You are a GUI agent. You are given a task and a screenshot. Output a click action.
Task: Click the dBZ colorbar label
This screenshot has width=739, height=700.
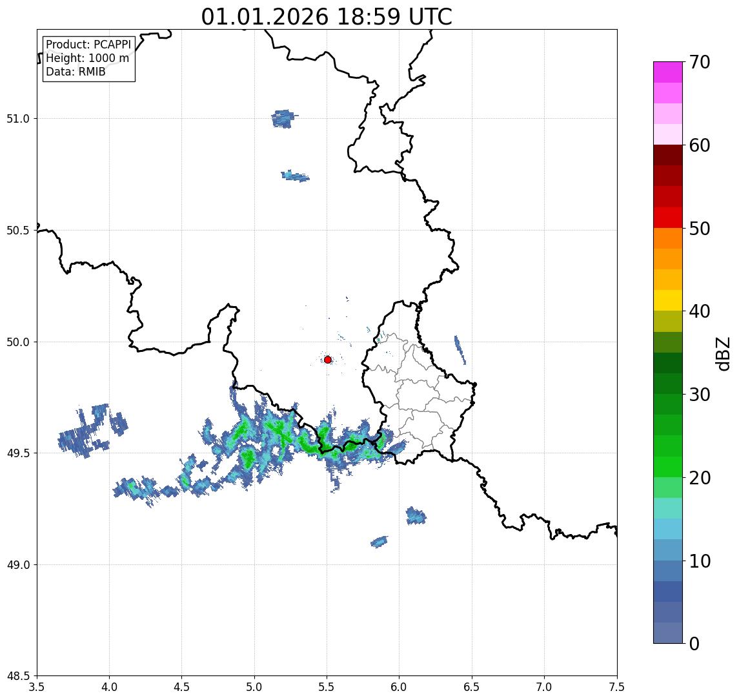pos(723,354)
